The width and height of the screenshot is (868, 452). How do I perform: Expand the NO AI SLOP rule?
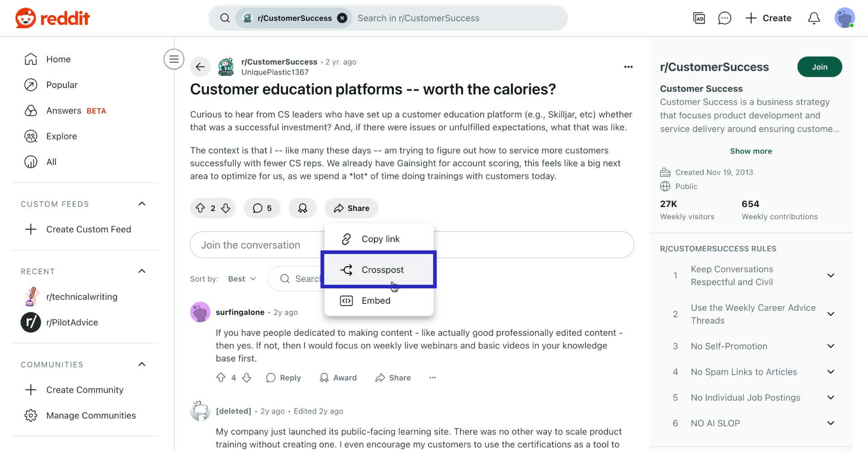click(830, 423)
